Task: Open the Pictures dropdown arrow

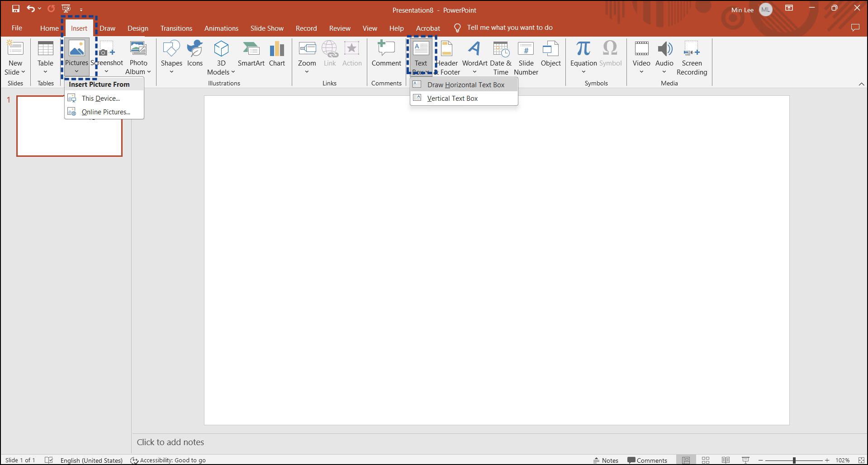Action: (76, 71)
